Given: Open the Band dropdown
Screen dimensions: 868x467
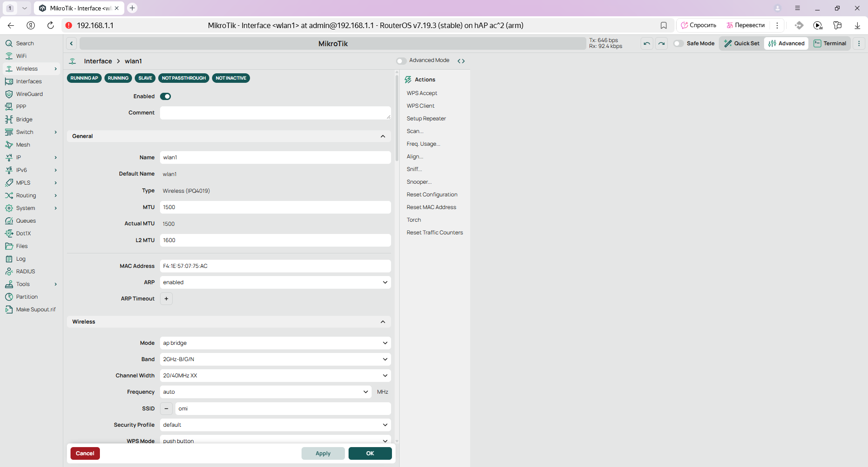Looking at the screenshot, I should click(x=275, y=359).
